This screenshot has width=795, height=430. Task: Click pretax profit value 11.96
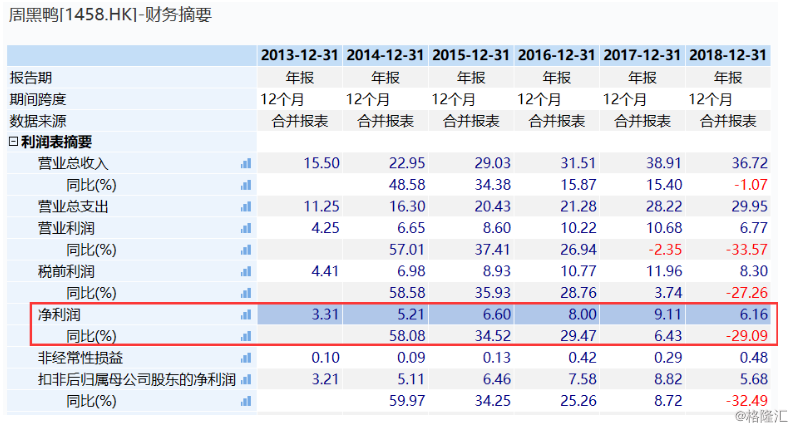[x=664, y=271]
